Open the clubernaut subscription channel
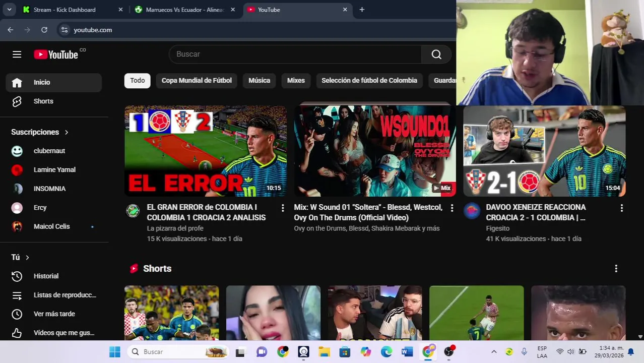The image size is (644, 363). pyautogui.click(x=54, y=151)
